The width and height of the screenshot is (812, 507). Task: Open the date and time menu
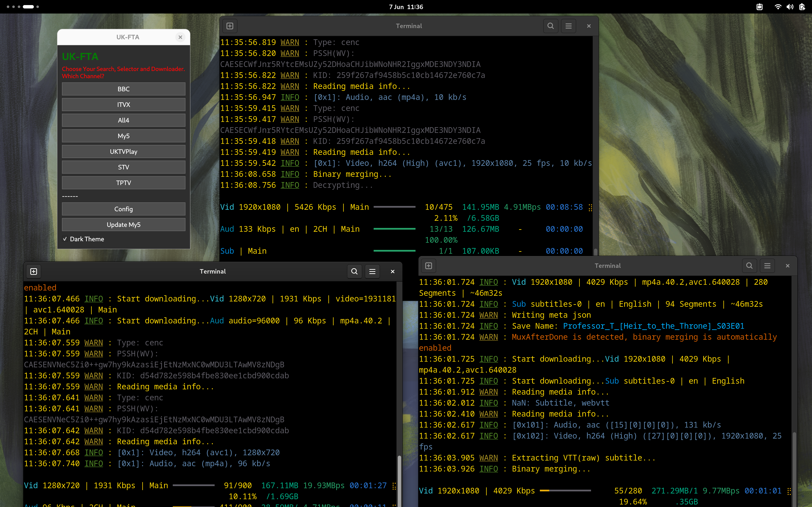(406, 7)
